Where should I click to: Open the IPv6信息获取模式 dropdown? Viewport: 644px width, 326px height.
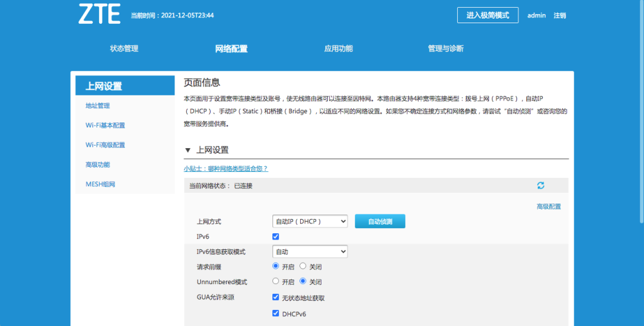click(x=310, y=251)
